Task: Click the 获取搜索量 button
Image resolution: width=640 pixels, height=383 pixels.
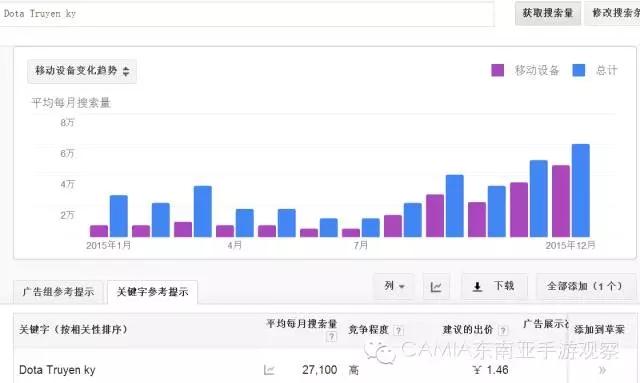Action: pos(548,13)
